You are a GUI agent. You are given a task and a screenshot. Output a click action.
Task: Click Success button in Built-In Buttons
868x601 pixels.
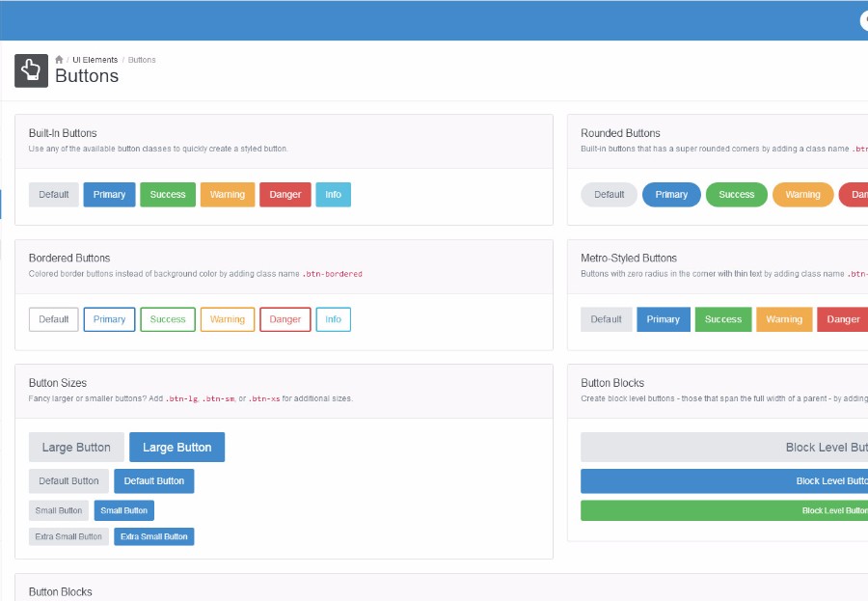coord(168,195)
